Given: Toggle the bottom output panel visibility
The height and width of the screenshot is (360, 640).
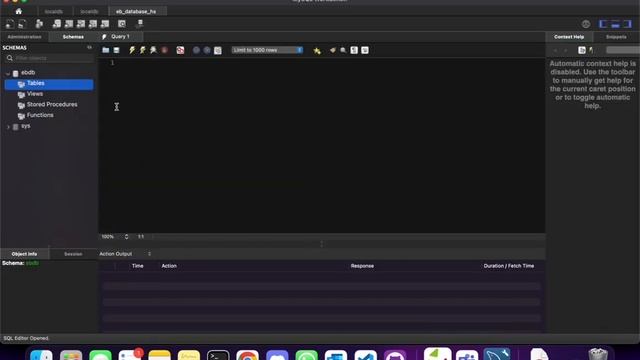Looking at the screenshot, I should (x=615, y=24).
